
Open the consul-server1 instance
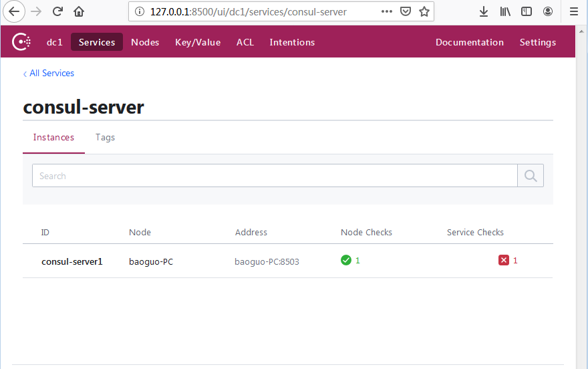tap(72, 261)
